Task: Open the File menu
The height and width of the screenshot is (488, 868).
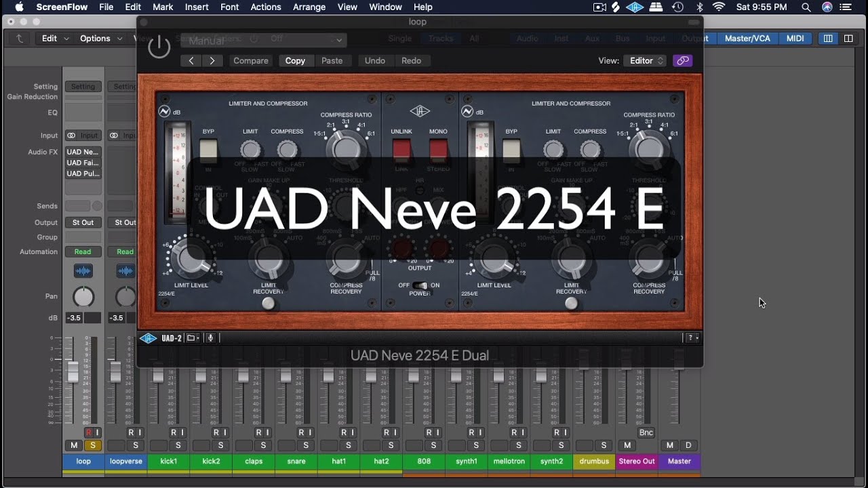Action: (106, 7)
